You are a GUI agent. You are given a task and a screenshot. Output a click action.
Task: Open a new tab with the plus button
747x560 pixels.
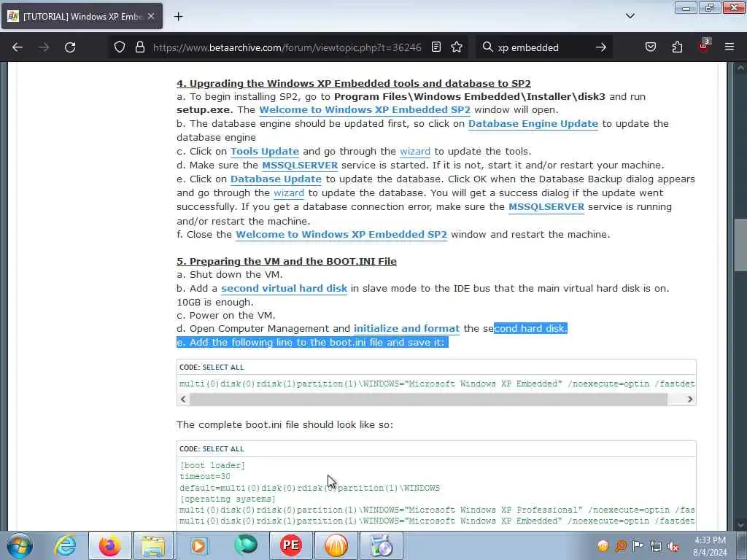point(178,17)
